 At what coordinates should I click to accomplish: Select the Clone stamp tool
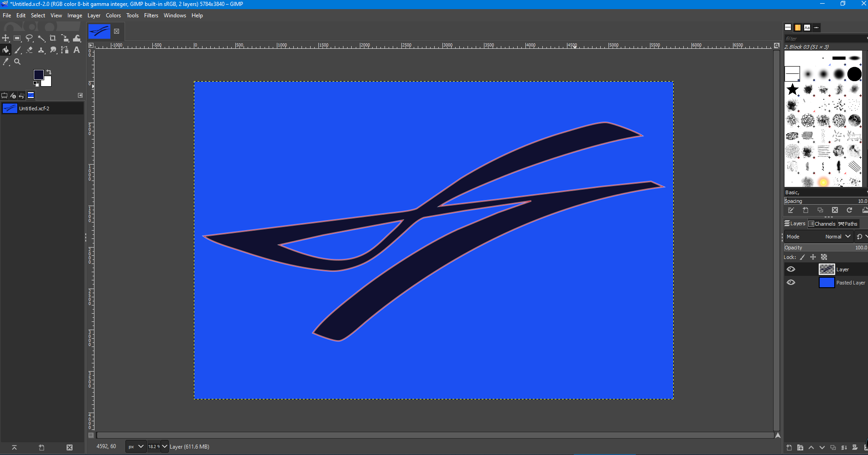(x=41, y=50)
